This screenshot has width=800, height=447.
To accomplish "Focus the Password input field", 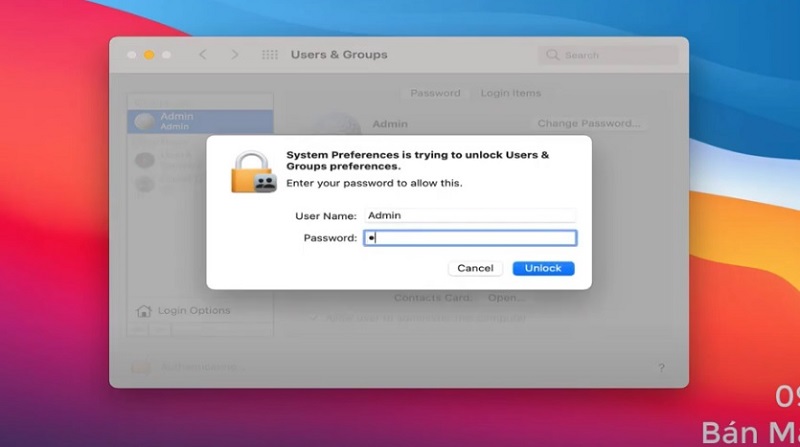I will (x=470, y=238).
